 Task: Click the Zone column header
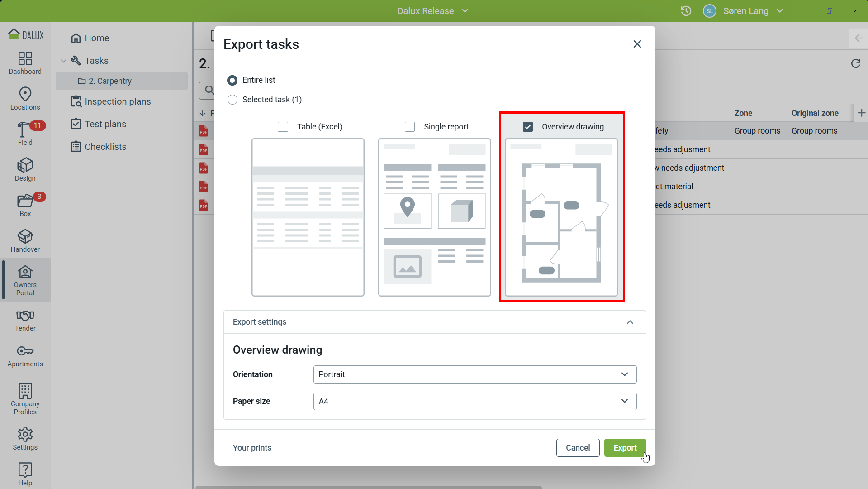(x=743, y=113)
